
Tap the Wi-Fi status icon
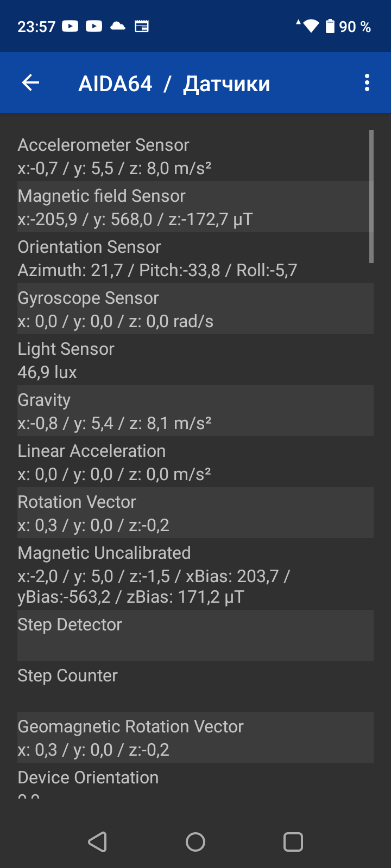[311, 26]
